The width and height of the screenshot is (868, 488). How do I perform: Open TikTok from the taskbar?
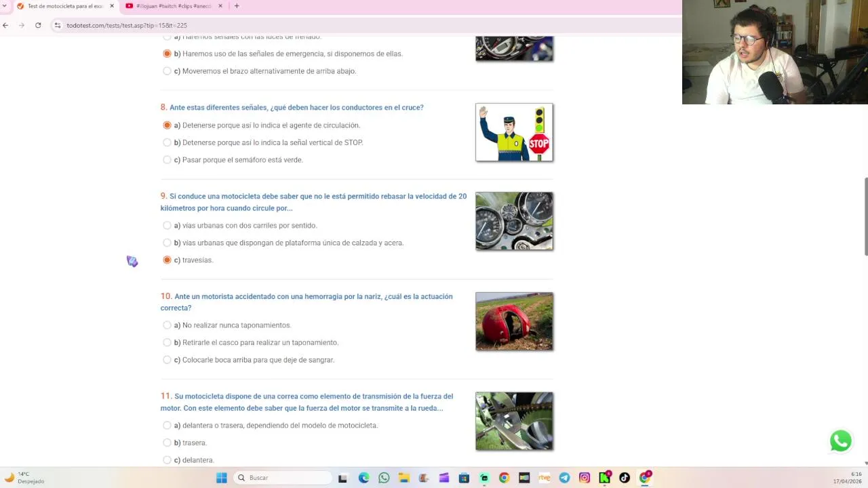point(625,478)
